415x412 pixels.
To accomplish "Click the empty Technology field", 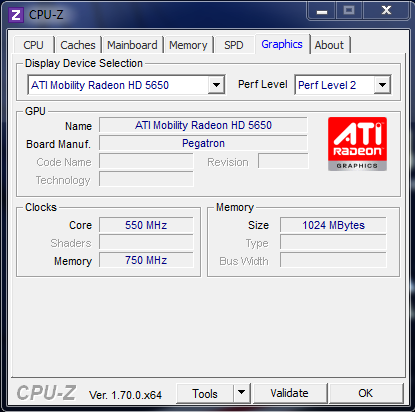I will point(146,179).
